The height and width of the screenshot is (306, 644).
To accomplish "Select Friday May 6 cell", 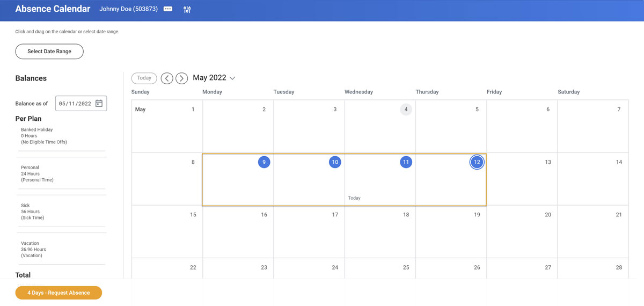I will pyautogui.click(x=522, y=126).
